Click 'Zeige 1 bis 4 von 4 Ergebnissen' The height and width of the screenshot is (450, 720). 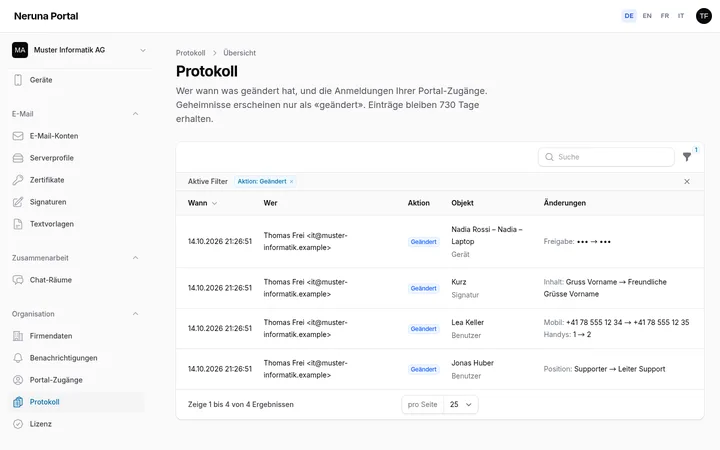click(x=241, y=405)
